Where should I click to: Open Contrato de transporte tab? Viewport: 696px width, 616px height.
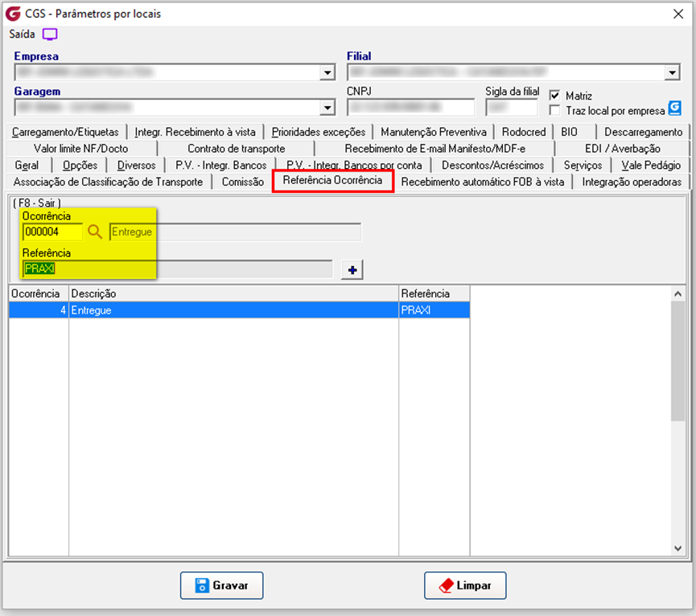(236, 149)
